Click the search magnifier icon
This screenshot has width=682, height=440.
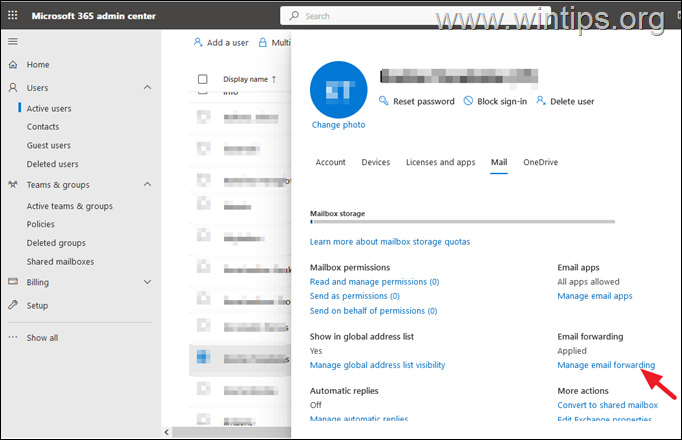(294, 16)
